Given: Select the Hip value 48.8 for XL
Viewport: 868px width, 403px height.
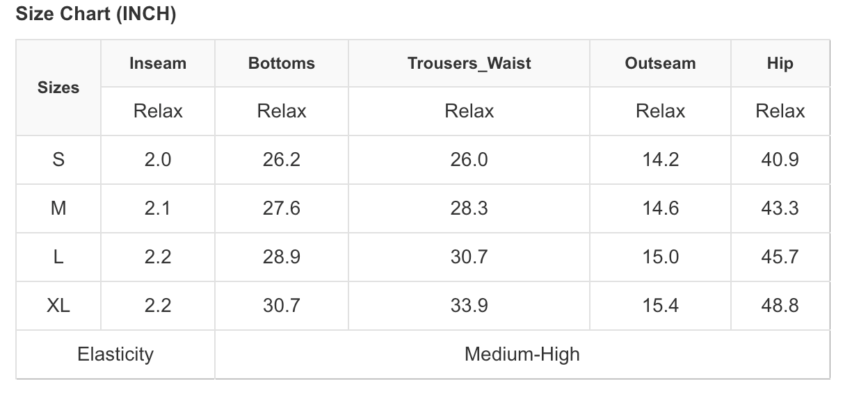Looking at the screenshot, I should pyautogui.click(x=780, y=306).
